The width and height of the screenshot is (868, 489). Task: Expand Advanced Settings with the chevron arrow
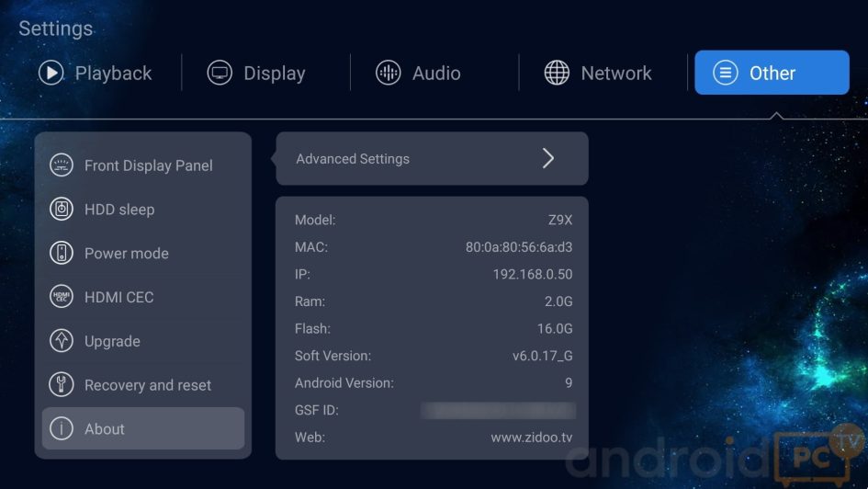point(548,158)
